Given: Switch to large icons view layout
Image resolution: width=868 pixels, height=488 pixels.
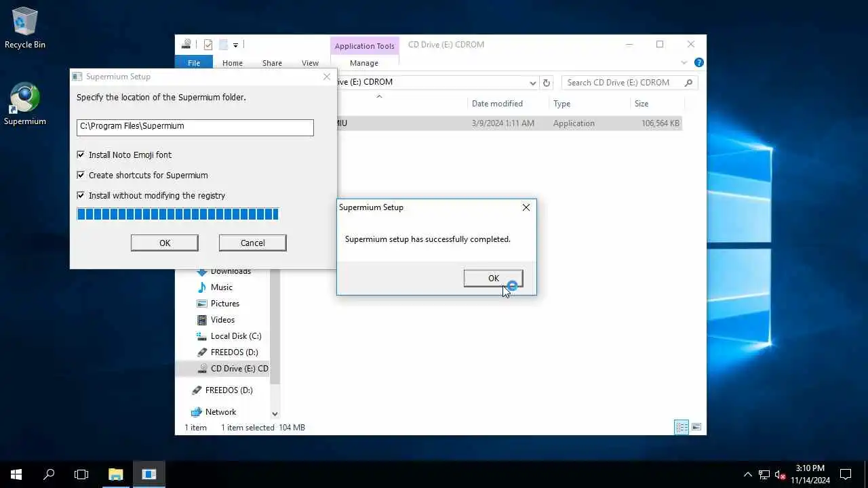Looking at the screenshot, I should click(696, 427).
